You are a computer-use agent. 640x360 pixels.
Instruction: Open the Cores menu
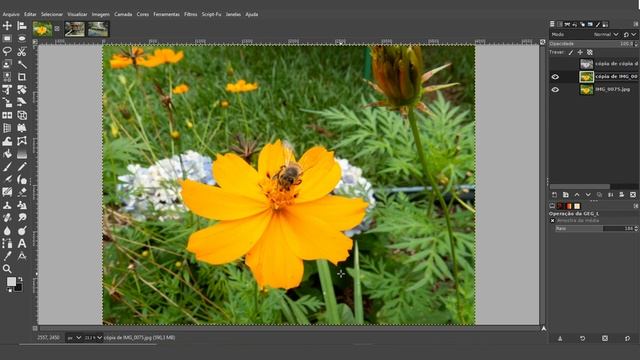pos(142,14)
